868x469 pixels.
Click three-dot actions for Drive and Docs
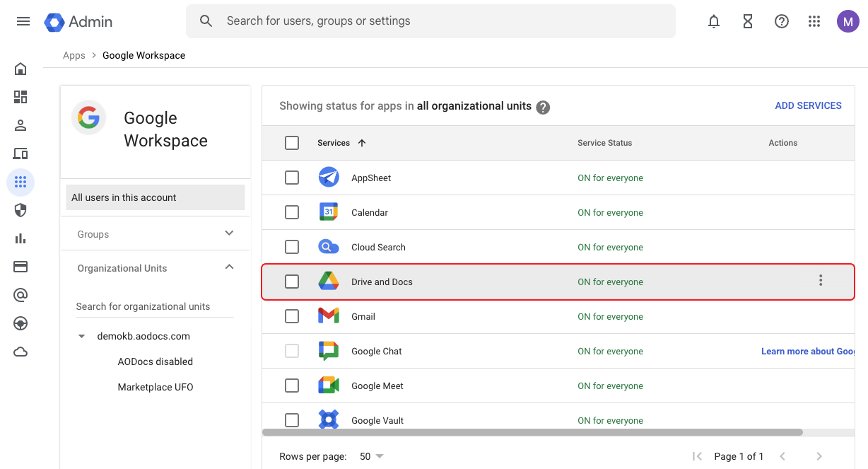[821, 281]
